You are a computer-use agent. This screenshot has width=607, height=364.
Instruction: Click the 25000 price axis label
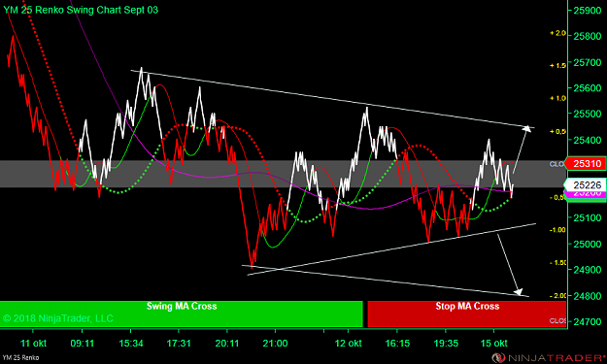tap(588, 244)
